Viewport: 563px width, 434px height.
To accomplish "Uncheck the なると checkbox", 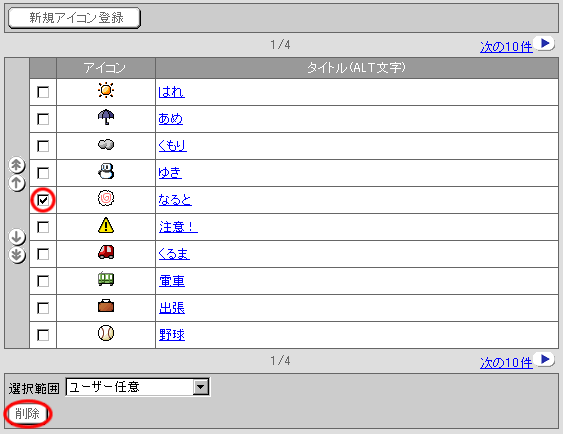I will click(43, 200).
